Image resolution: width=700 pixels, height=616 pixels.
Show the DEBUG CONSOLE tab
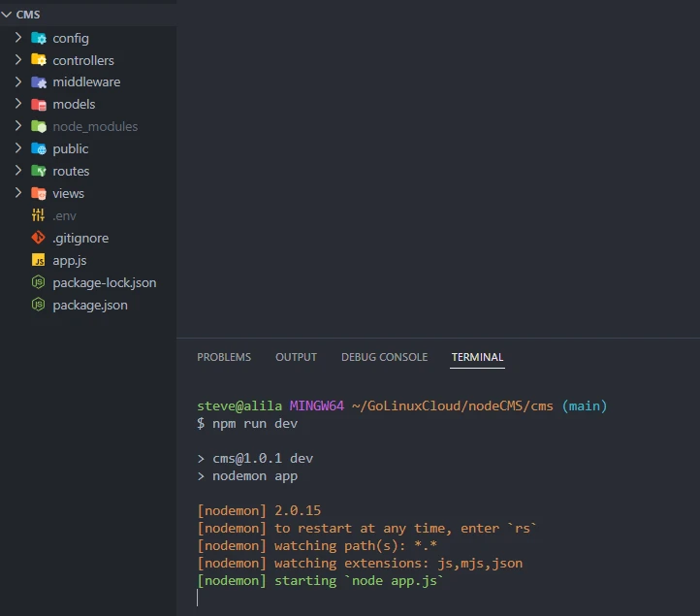(x=384, y=357)
